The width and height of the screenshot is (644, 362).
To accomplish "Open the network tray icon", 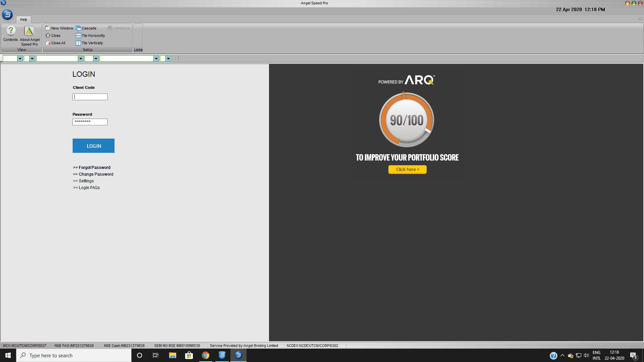I will [579, 356].
